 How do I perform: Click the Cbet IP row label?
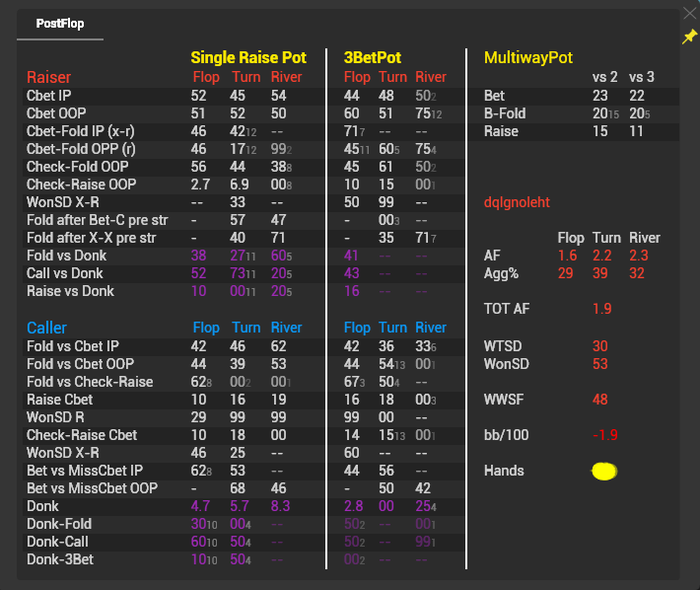coord(49,96)
